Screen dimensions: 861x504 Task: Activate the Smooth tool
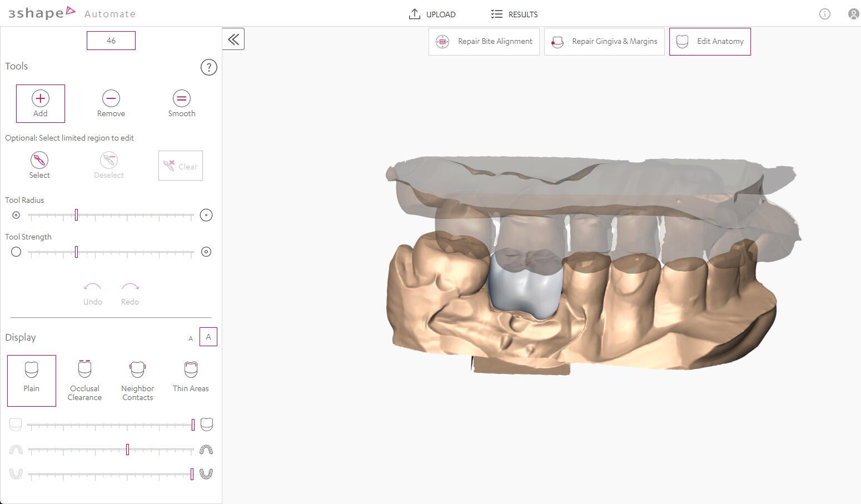click(181, 103)
